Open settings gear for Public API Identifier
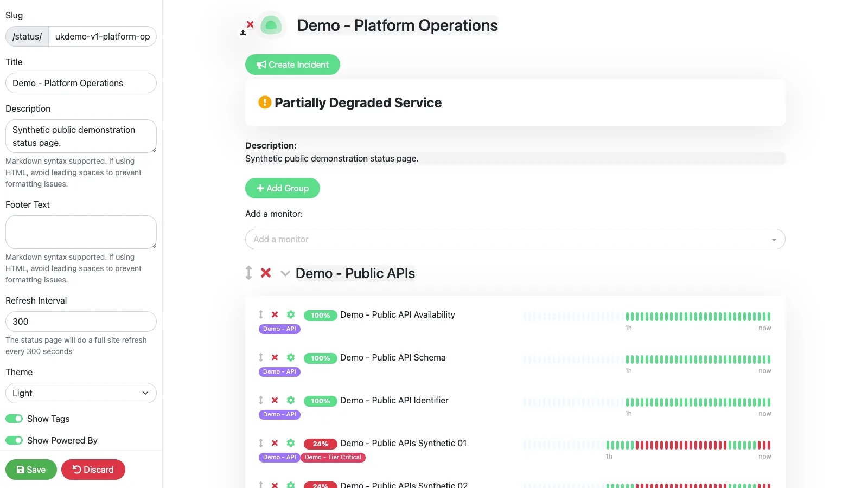Screen dimensions: 868x488 pyautogui.click(x=291, y=400)
